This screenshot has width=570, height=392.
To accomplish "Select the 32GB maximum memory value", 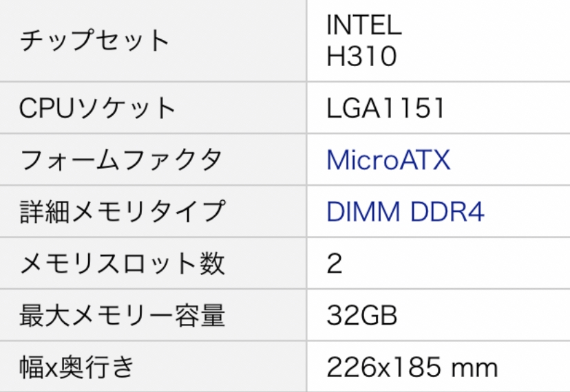I will pyautogui.click(x=361, y=316).
